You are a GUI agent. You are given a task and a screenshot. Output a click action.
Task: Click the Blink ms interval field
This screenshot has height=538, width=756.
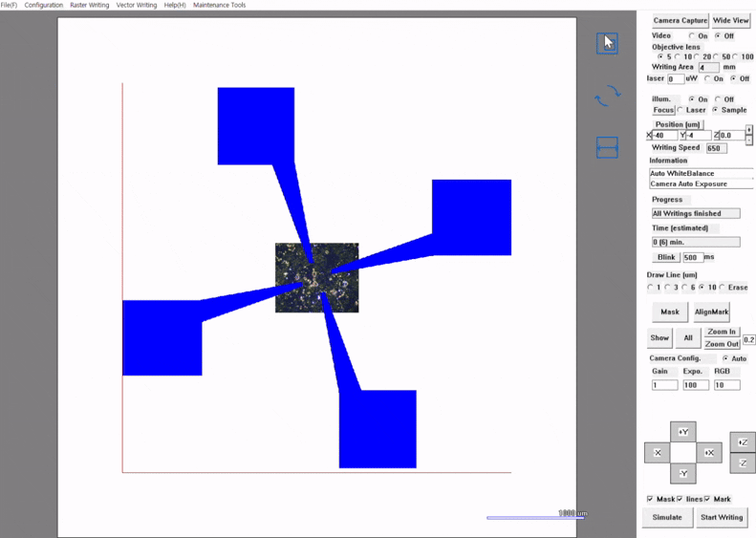click(x=693, y=257)
